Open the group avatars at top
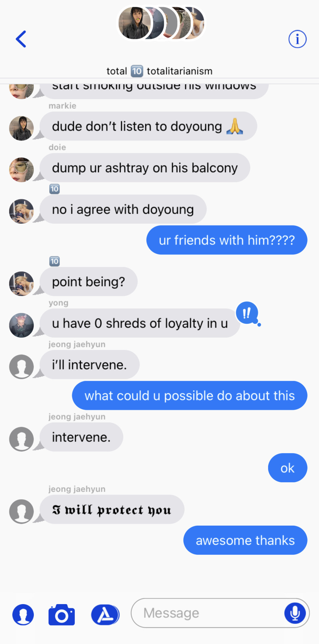The height and width of the screenshot is (644, 319). (x=161, y=23)
